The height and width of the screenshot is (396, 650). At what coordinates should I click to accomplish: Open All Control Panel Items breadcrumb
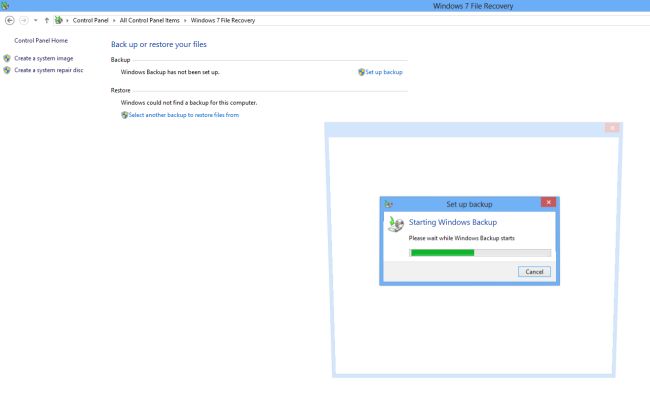point(150,20)
